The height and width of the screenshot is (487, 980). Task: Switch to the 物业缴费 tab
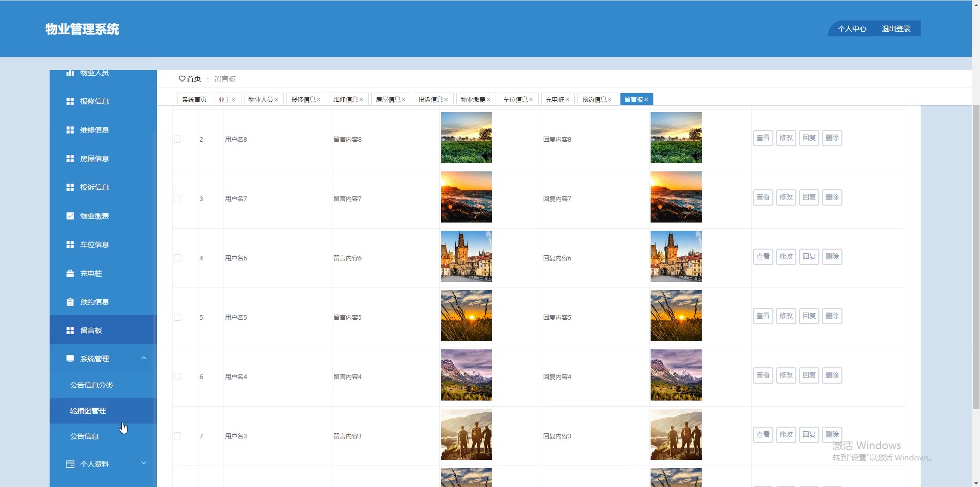point(473,100)
